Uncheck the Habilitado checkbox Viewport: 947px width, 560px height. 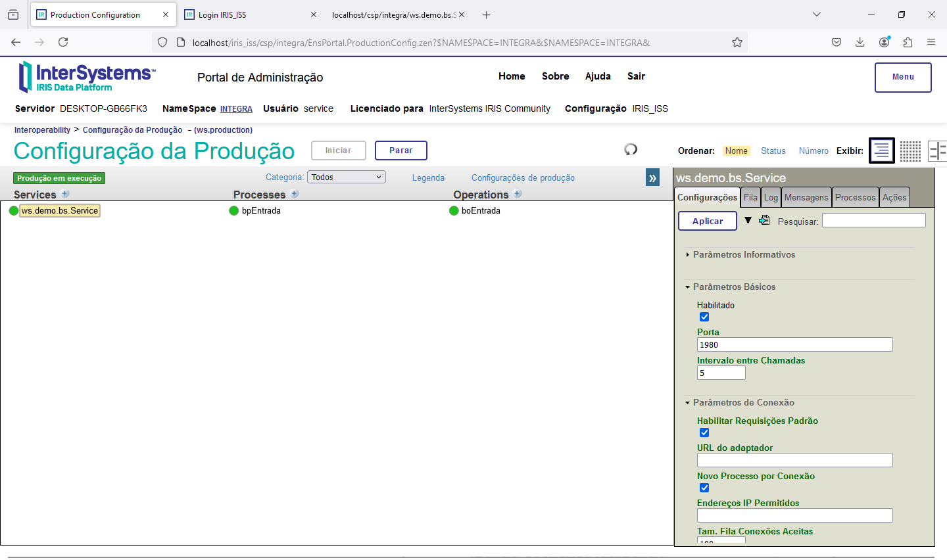(704, 317)
